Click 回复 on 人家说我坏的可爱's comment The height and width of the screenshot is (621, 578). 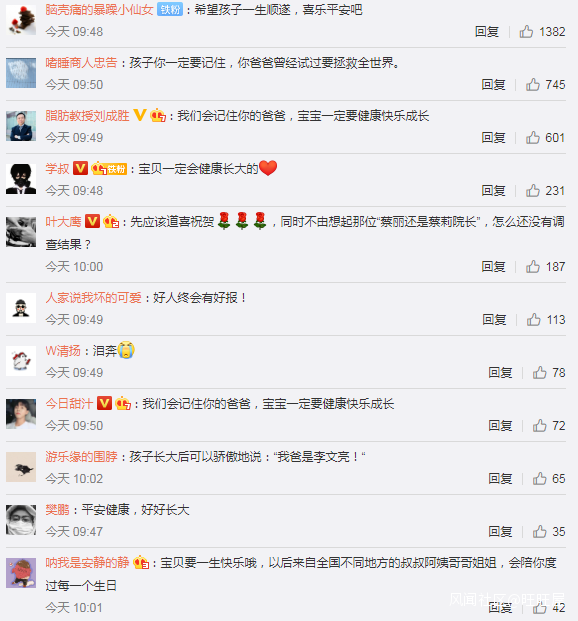click(494, 320)
